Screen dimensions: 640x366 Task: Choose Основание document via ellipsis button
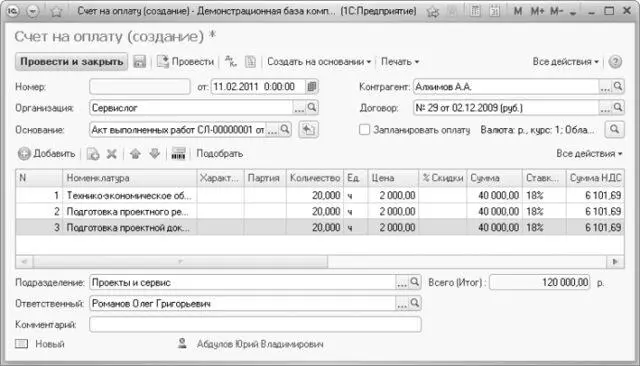click(x=272, y=130)
